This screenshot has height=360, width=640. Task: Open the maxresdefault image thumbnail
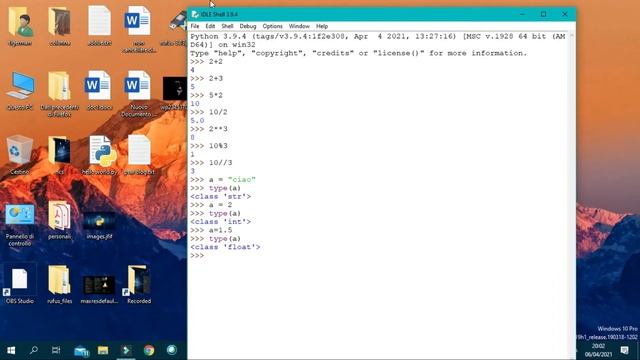[x=99, y=289]
